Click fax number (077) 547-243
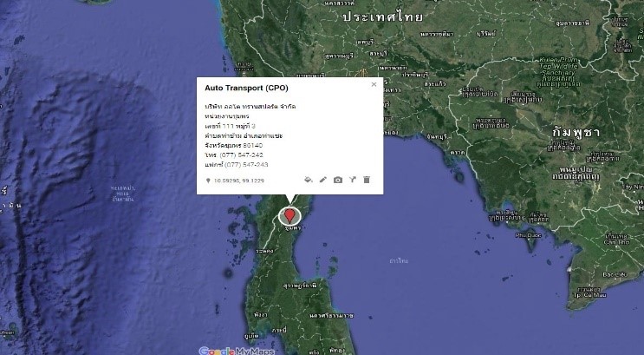Viewport: 644px width, 355px height. pos(246,165)
